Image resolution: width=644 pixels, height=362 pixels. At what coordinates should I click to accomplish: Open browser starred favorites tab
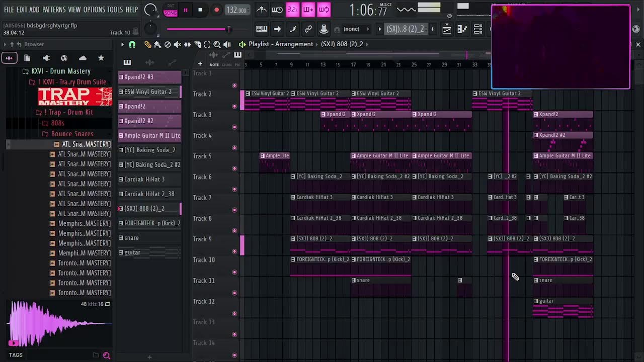(101, 58)
